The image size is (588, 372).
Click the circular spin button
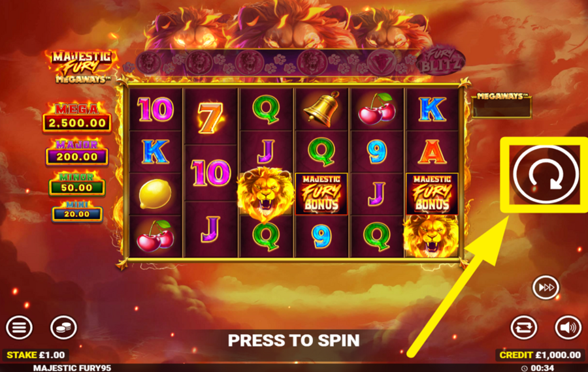pos(545,174)
